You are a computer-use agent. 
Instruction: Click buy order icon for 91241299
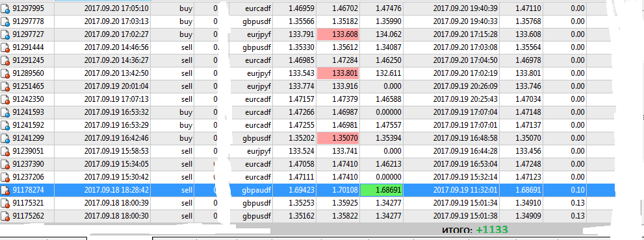[x=5, y=138]
